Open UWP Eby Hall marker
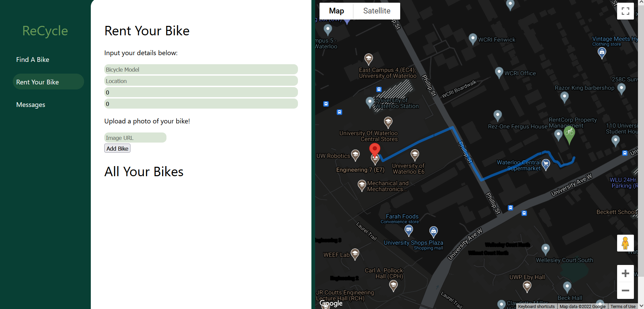644x309 pixels. pyautogui.click(x=527, y=286)
